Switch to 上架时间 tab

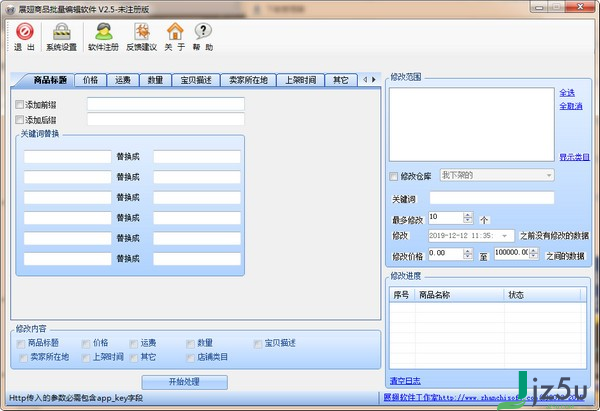[300, 80]
